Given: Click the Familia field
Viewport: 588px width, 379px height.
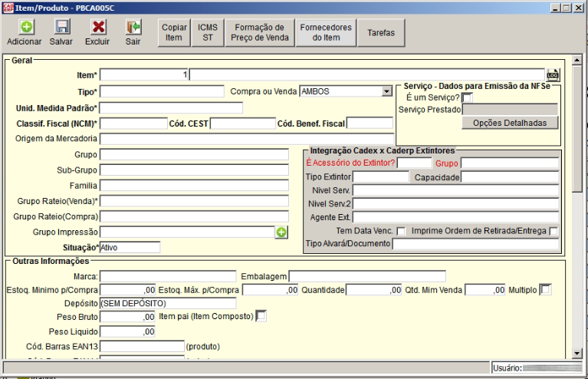Looking at the screenshot, I should click(x=194, y=186).
